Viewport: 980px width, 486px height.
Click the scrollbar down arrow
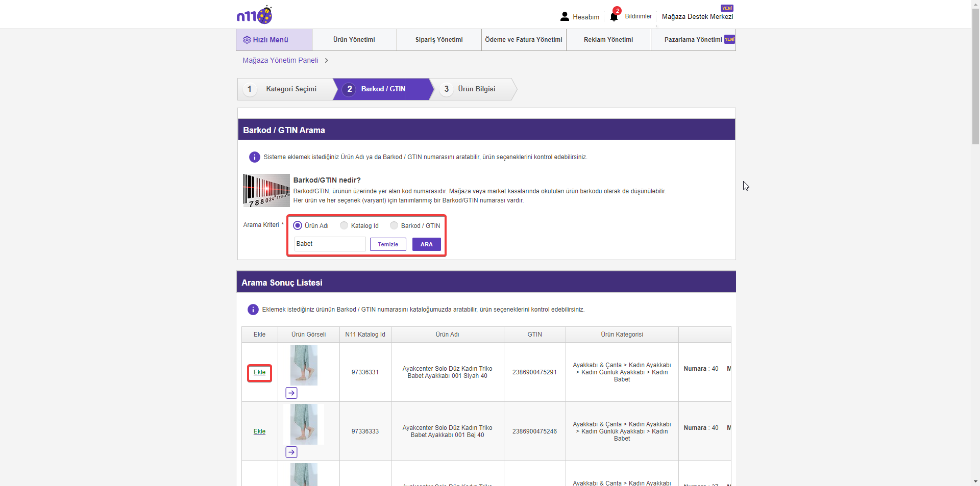tap(975, 481)
